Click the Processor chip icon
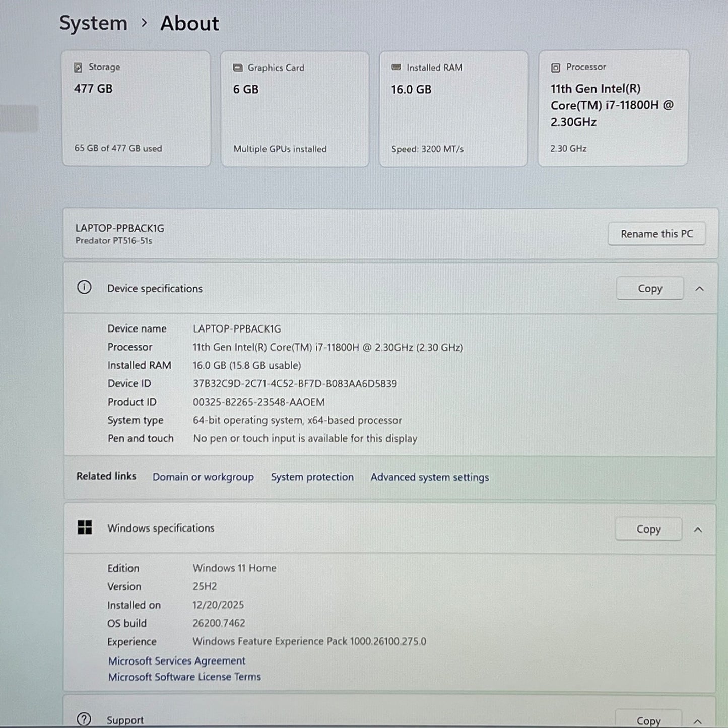The image size is (728, 728). tap(555, 68)
